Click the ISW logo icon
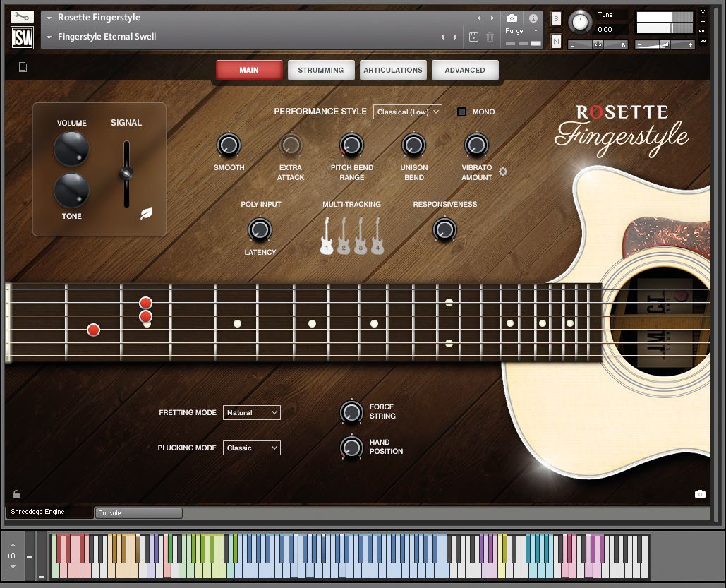 [23, 37]
